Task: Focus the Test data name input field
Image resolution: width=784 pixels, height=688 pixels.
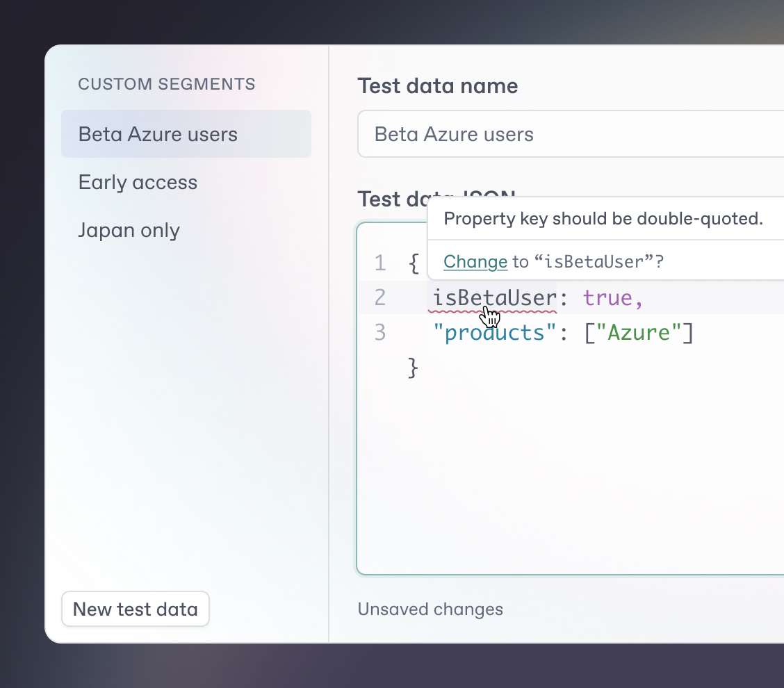Action: [571, 134]
